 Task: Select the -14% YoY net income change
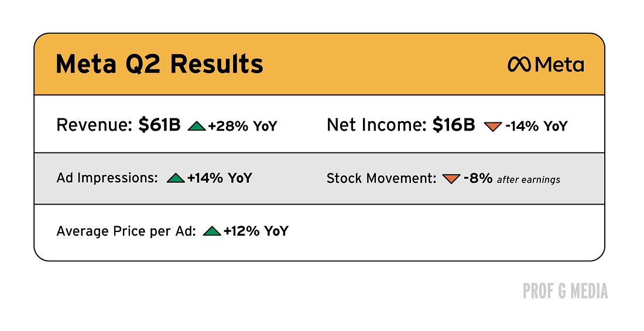536,126
